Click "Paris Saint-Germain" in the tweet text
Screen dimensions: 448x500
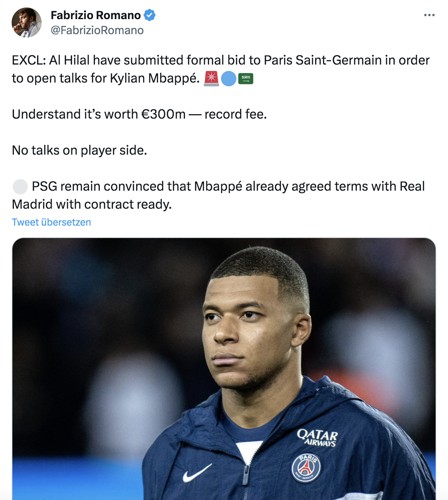323,60
